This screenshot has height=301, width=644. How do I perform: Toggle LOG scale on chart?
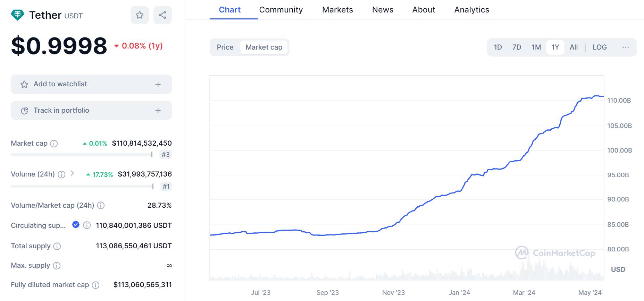tap(600, 47)
